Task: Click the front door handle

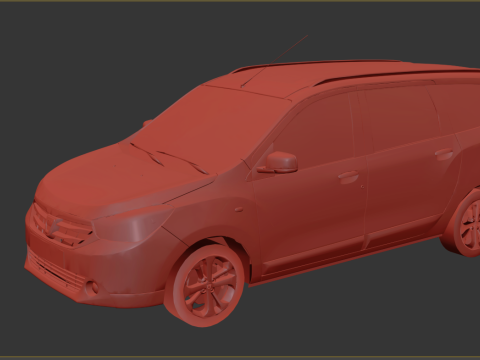Action: tap(348, 176)
